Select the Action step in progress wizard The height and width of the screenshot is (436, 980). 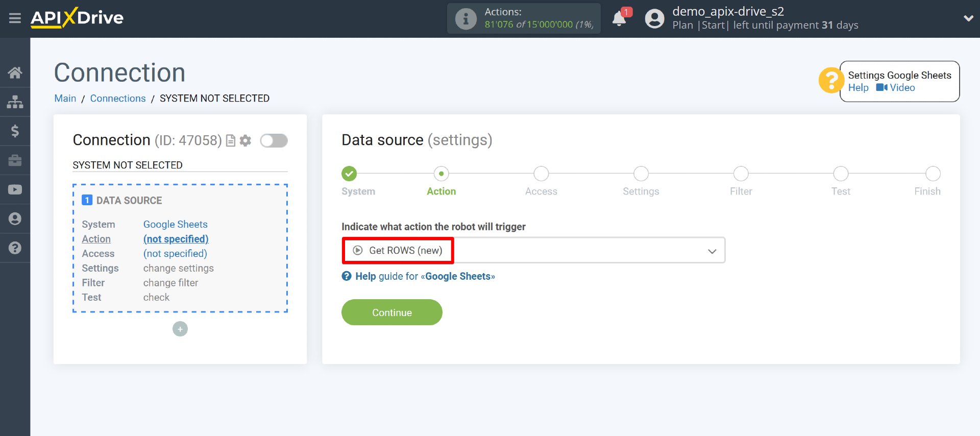pyautogui.click(x=441, y=174)
